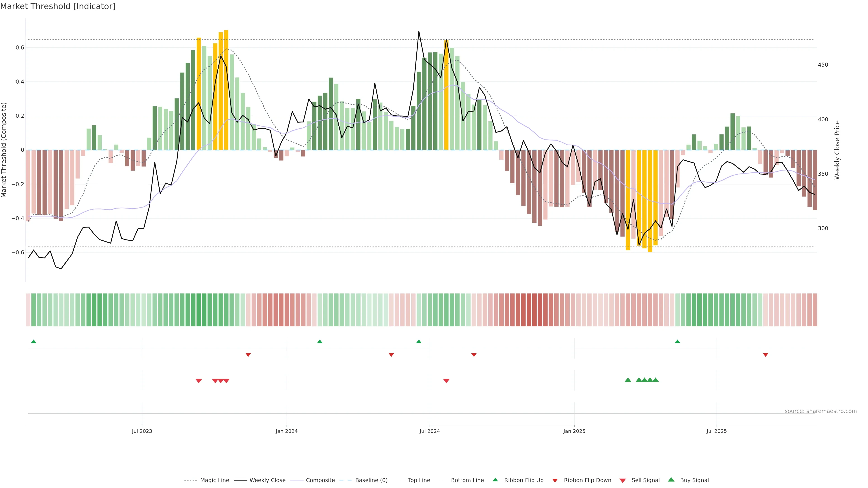The height and width of the screenshot is (488, 868).
Task: Click the lone sell signal marker after Jul 2024
Action: (446, 381)
